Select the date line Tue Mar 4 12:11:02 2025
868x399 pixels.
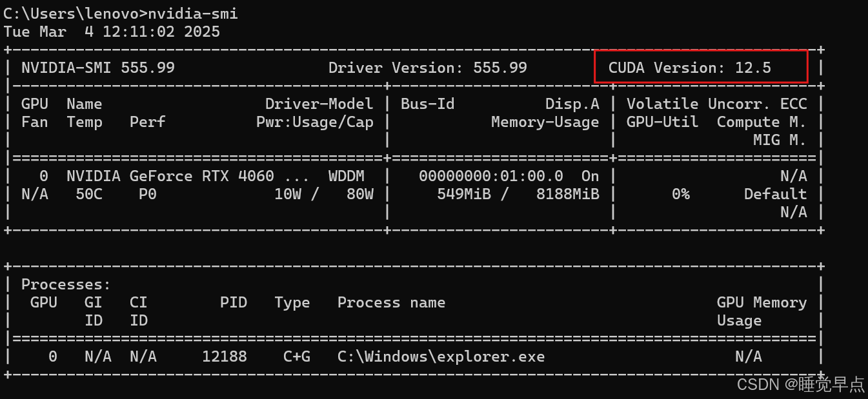coord(112,32)
